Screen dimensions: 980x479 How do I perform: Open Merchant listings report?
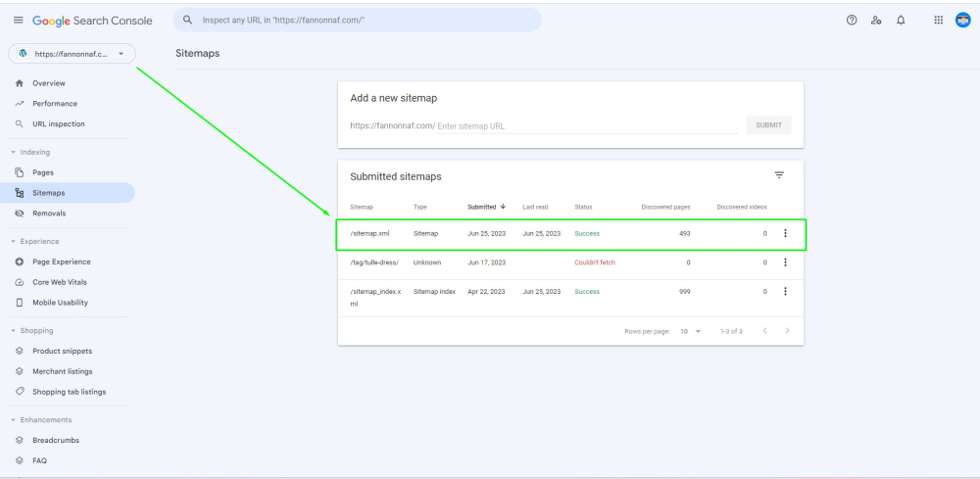[62, 371]
